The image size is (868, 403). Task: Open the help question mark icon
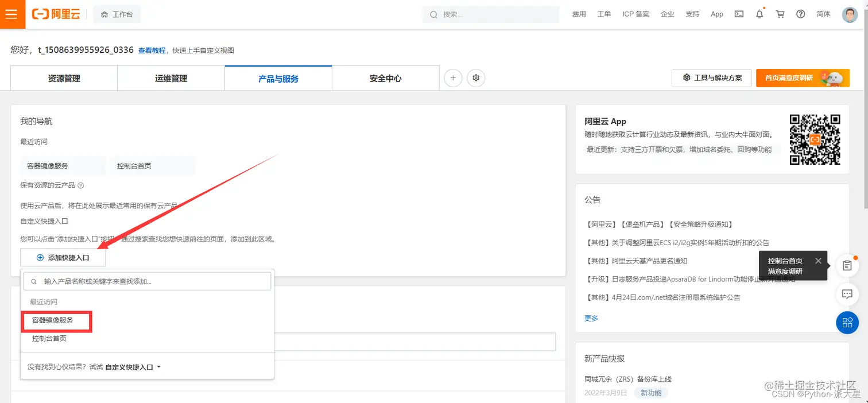pos(800,14)
